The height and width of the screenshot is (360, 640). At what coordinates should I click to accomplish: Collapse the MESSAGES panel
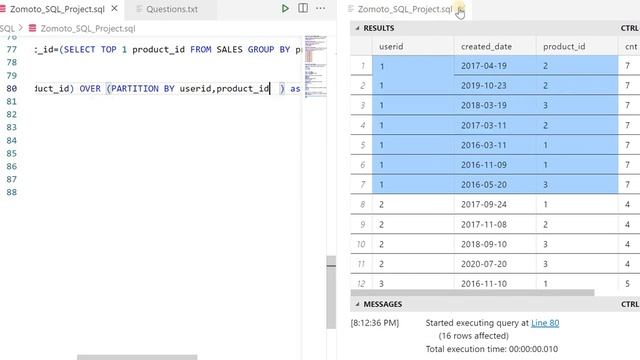tap(358, 304)
